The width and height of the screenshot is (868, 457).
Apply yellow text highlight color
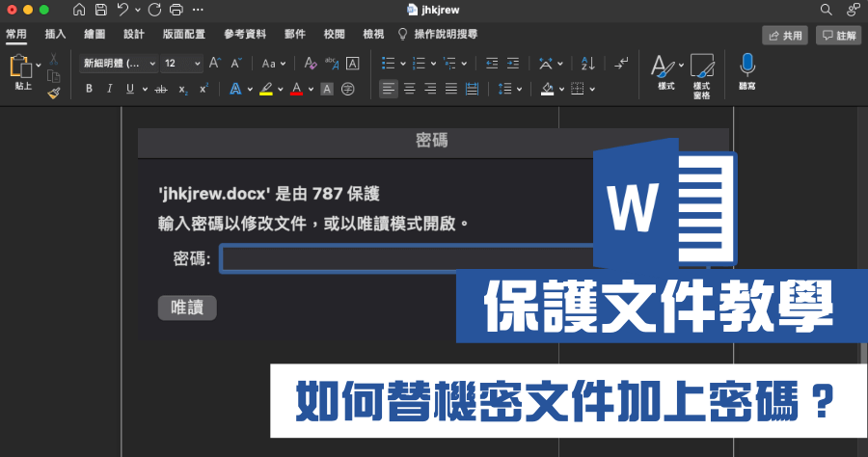click(266, 89)
